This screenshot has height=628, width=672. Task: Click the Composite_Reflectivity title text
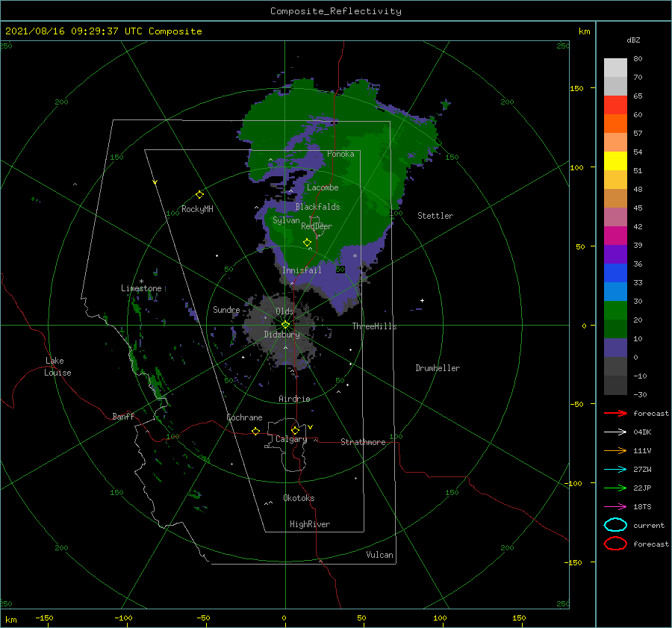pyautogui.click(x=336, y=11)
